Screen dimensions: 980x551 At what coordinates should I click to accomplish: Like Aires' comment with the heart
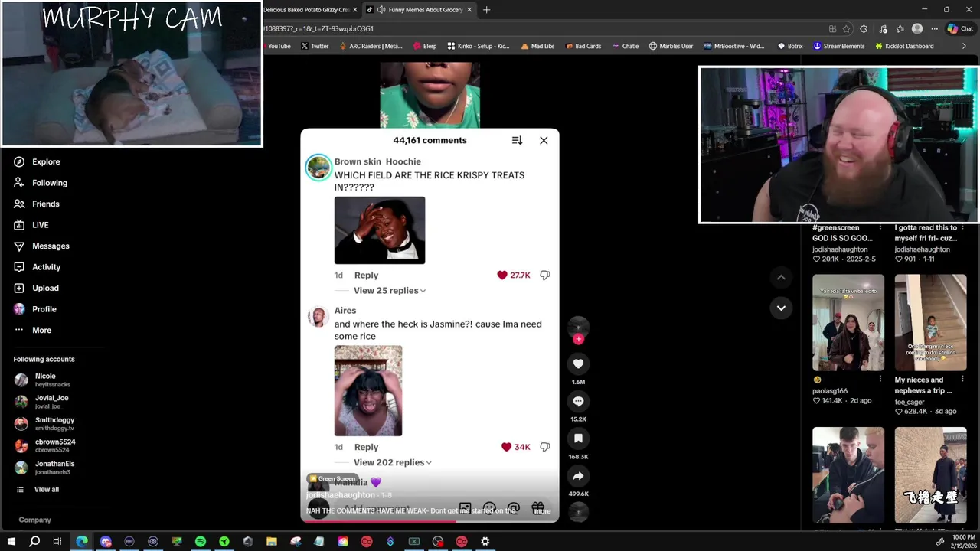[x=506, y=447]
